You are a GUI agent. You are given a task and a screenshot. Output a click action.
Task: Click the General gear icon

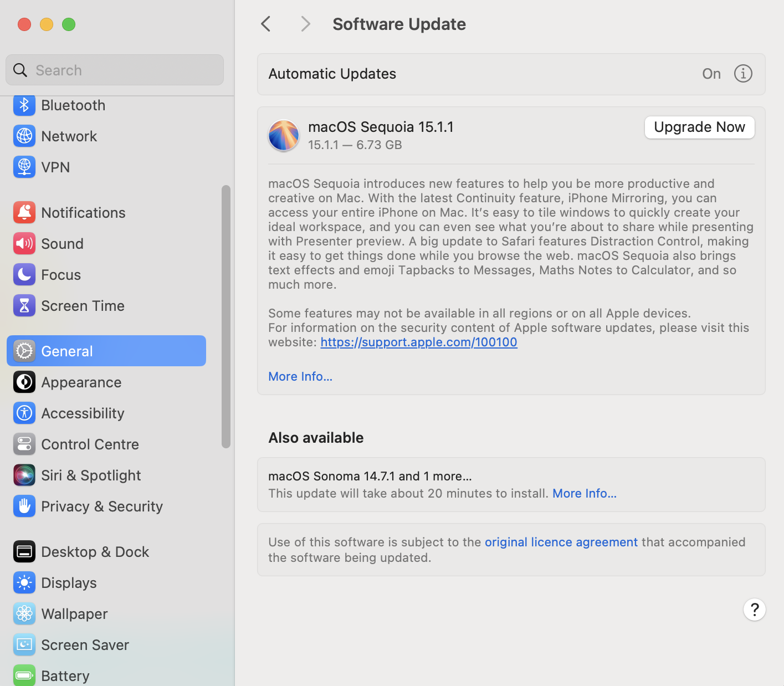point(24,351)
